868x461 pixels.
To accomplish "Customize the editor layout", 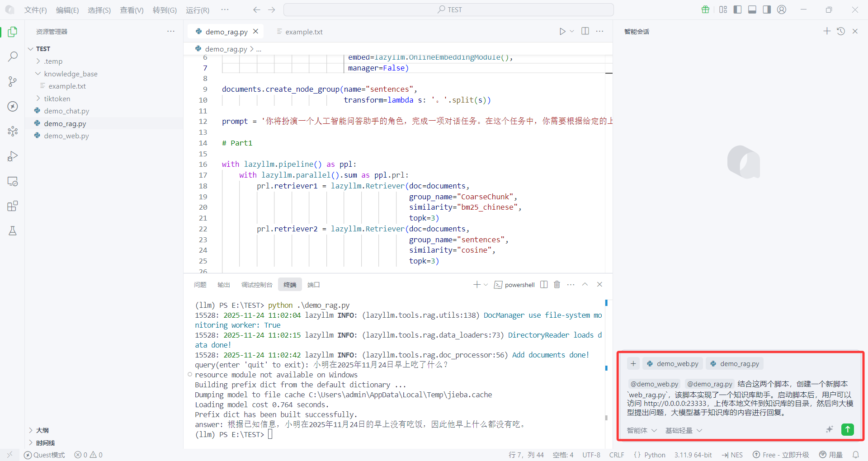I will click(723, 9).
